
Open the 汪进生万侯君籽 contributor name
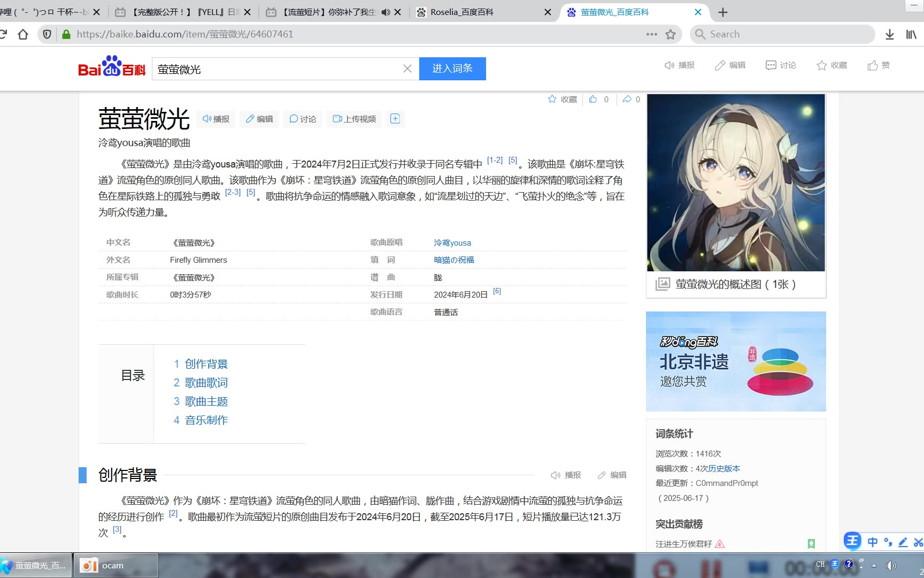click(x=684, y=544)
